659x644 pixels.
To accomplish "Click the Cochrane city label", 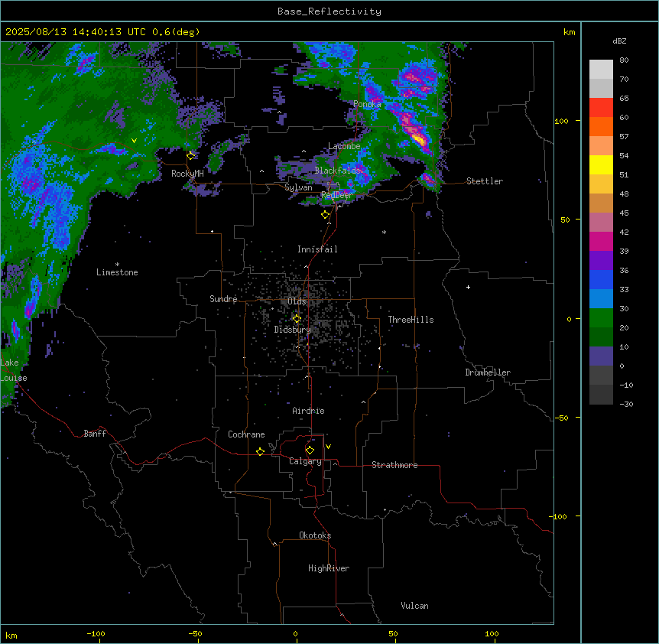I will tap(246, 434).
